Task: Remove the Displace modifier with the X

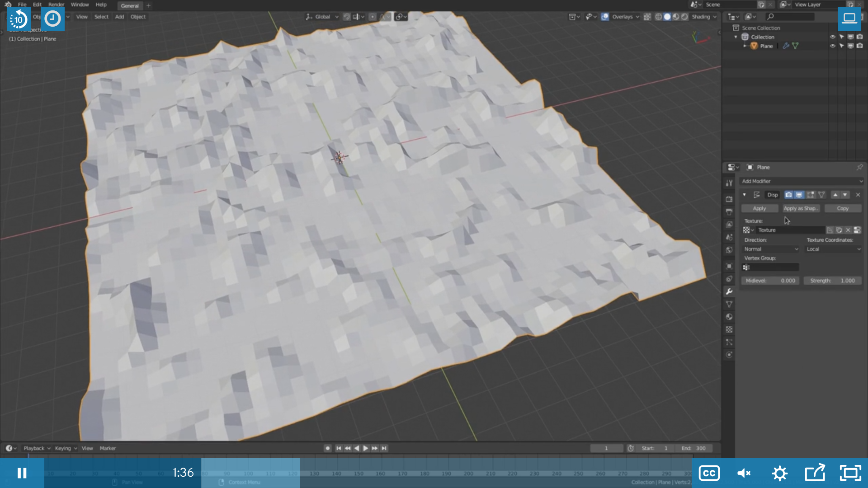Action: (x=858, y=195)
